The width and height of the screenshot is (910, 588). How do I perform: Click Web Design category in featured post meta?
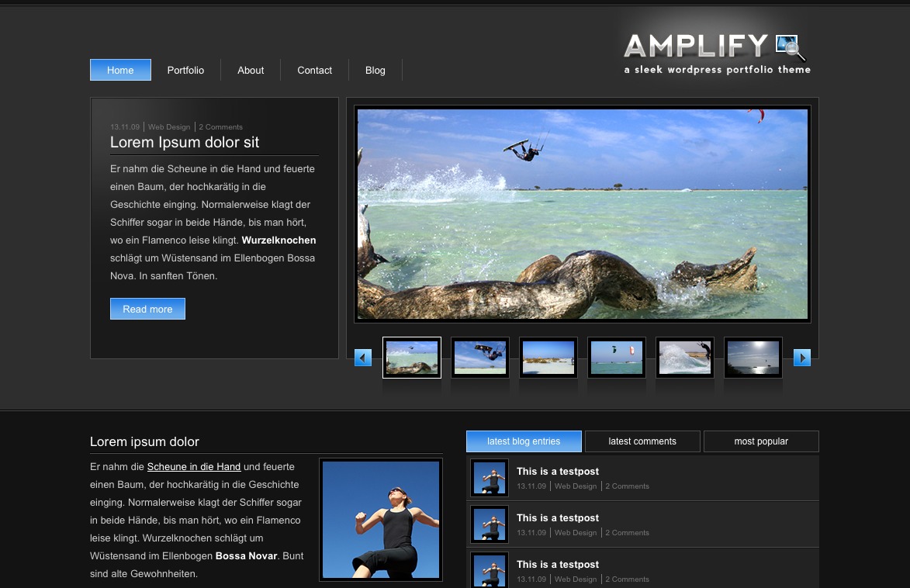click(x=169, y=127)
